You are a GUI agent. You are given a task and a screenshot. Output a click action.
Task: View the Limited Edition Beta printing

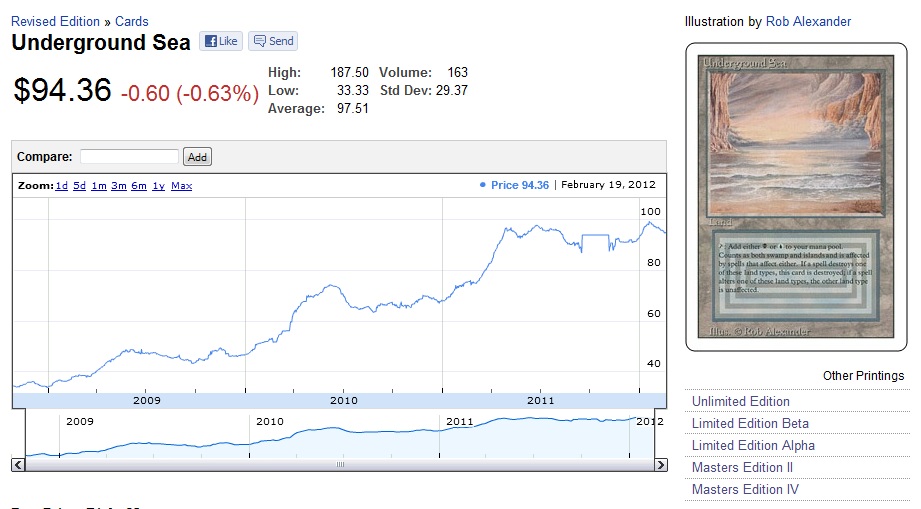point(750,423)
